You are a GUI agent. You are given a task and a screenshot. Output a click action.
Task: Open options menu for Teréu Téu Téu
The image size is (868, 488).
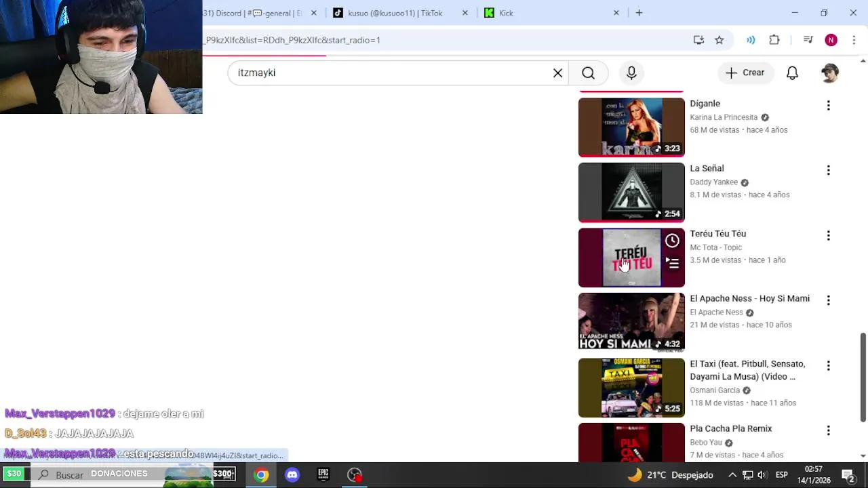point(828,236)
